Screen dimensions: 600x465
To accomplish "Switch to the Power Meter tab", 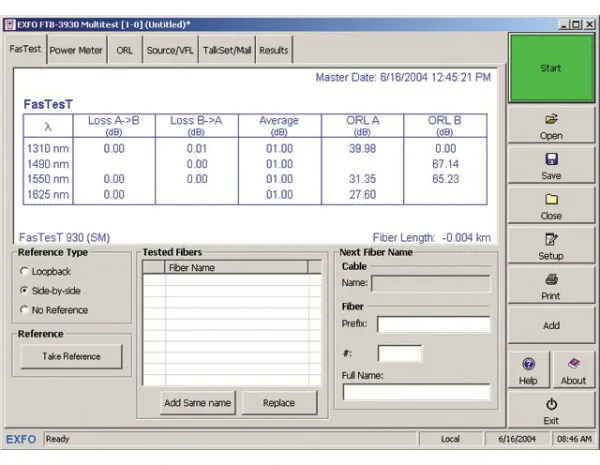I will (x=77, y=50).
